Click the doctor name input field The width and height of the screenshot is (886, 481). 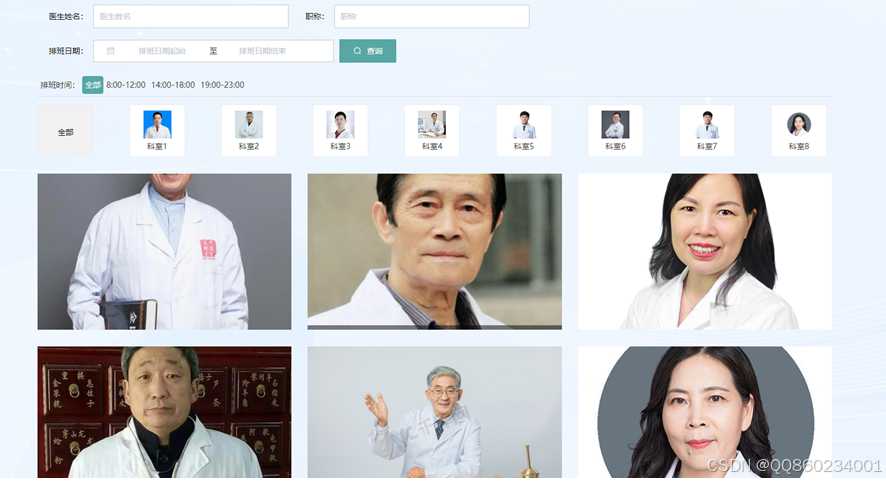click(190, 16)
